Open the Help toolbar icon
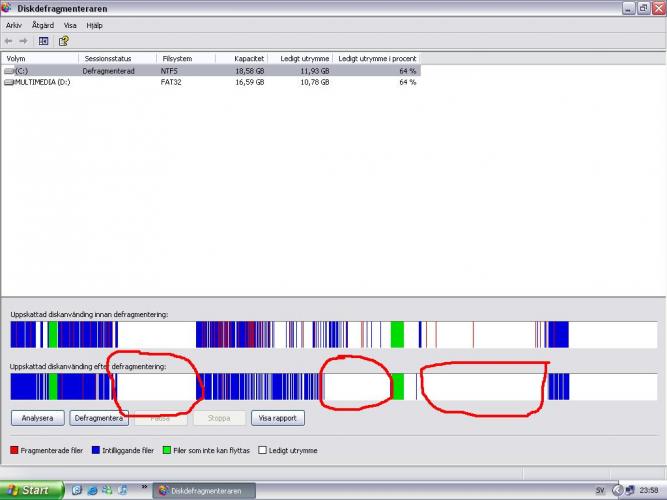The width and height of the screenshot is (667, 500). point(63,41)
